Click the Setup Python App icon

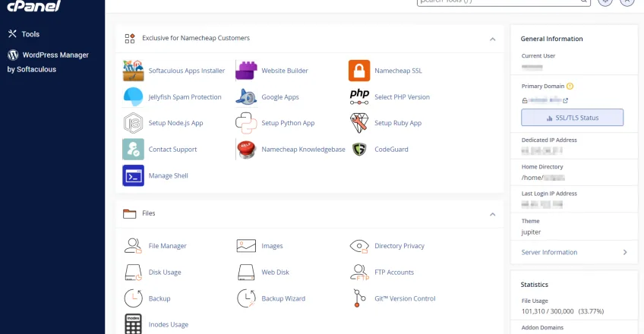[x=246, y=123]
